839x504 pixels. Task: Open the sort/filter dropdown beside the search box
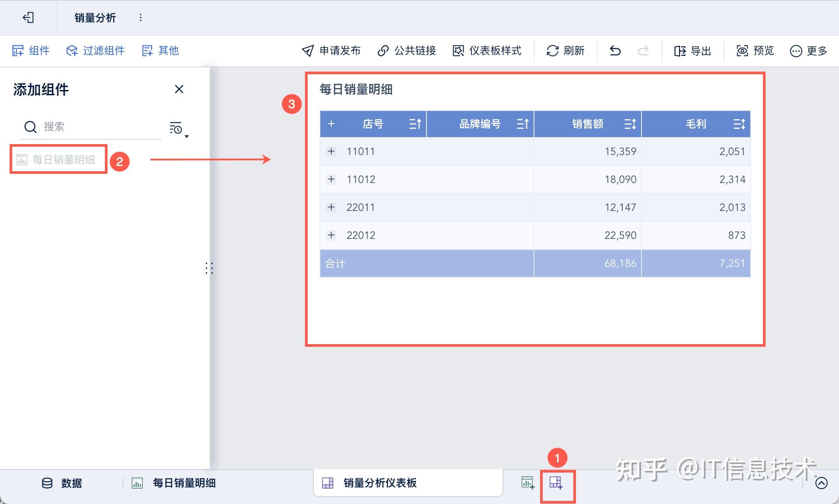178,129
